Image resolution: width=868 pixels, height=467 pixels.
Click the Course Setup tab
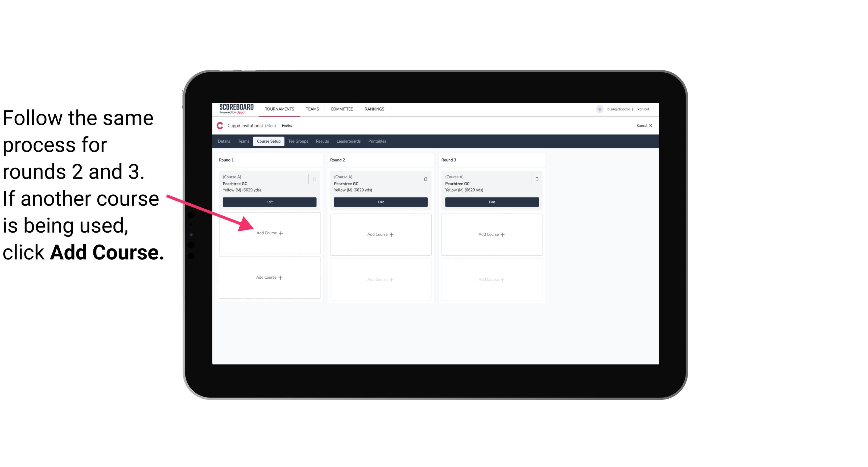(x=268, y=141)
